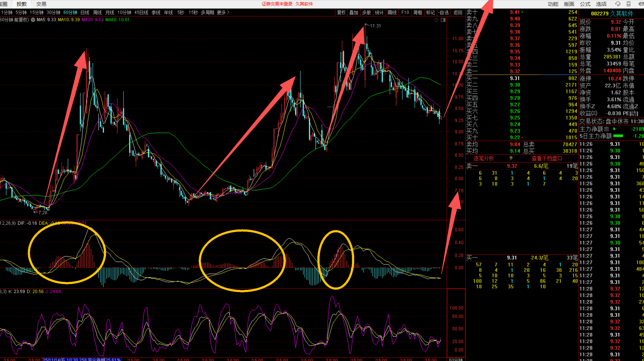Open the 选项 menu

(601, 4)
